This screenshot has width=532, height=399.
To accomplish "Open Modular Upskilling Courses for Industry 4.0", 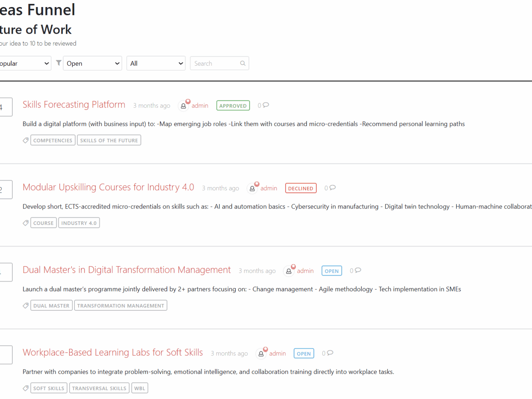I will click(108, 187).
